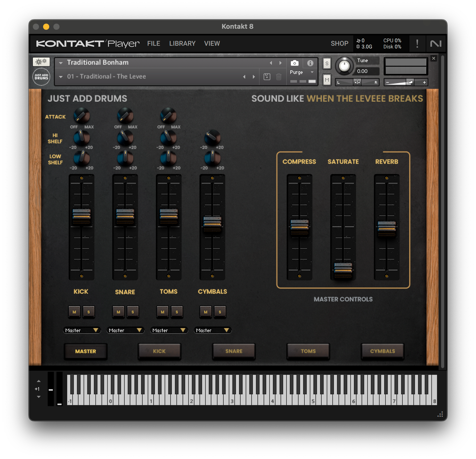The width and height of the screenshot is (476, 459).
Task: Save the snapshot with save icon
Action: pos(267,76)
